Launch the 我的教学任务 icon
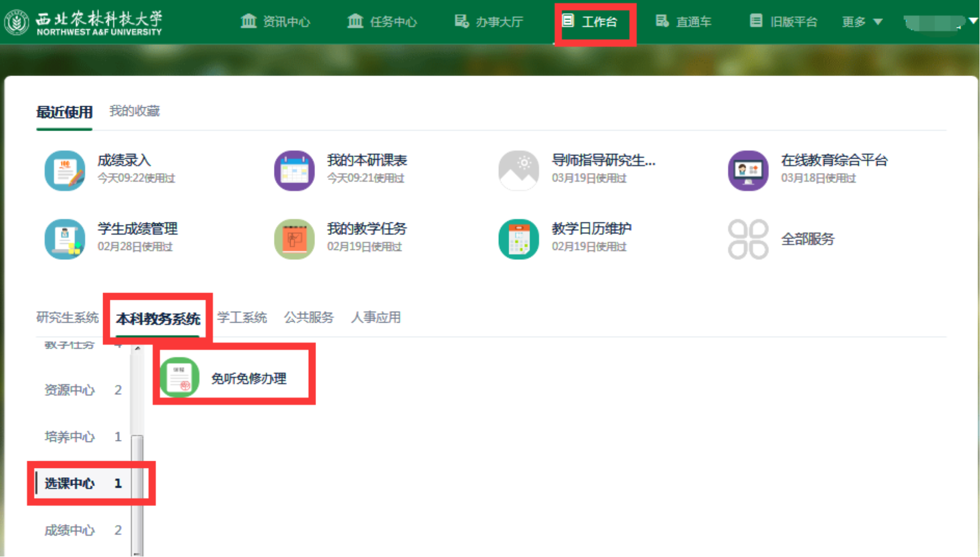 coord(294,239)
